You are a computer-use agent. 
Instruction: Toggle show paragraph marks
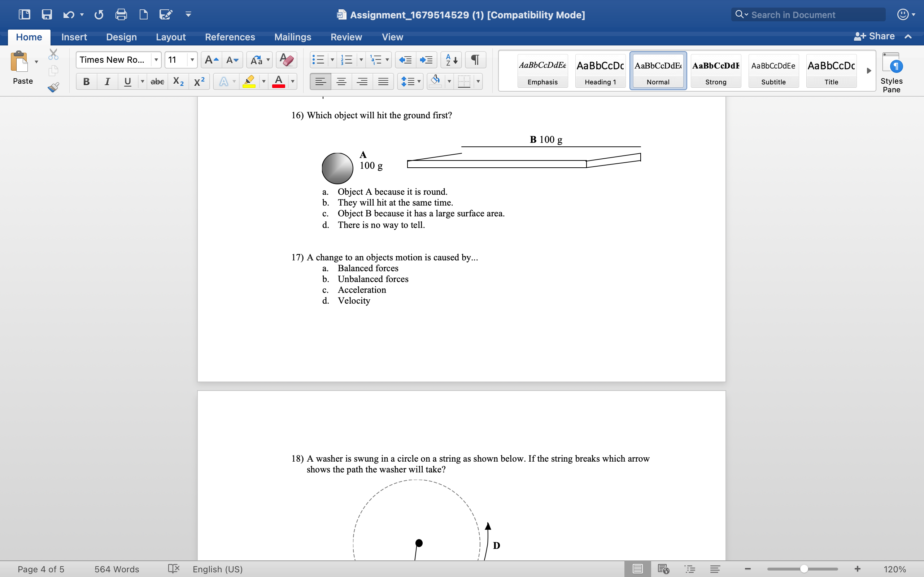click(475, 60)
